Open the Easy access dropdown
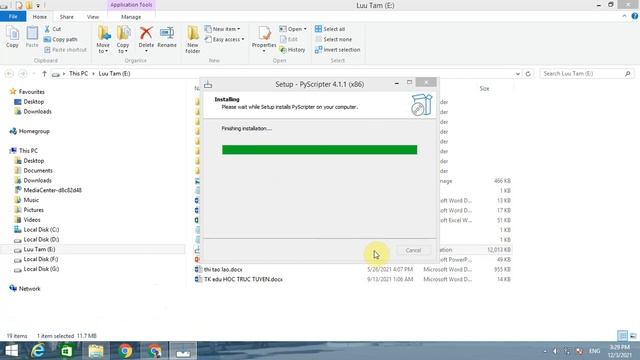Image resolution: width=640 pixels, height=360 pixels. pos(224,39)
